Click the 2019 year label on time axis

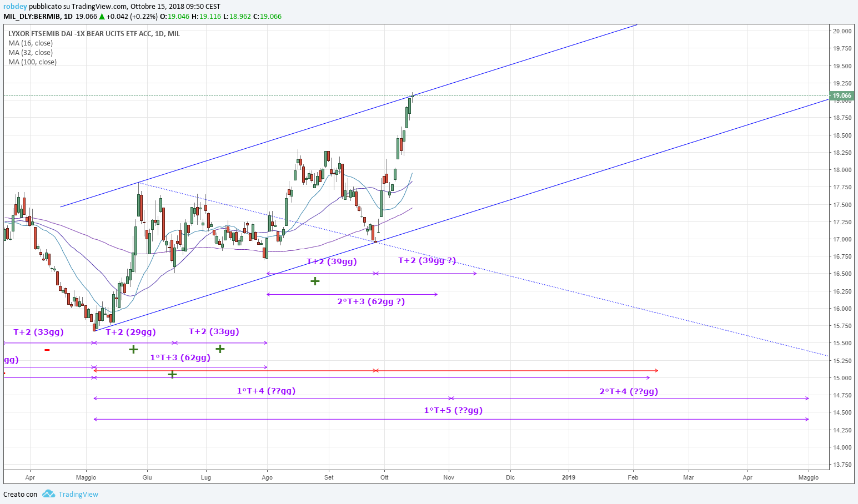[569, 477]
